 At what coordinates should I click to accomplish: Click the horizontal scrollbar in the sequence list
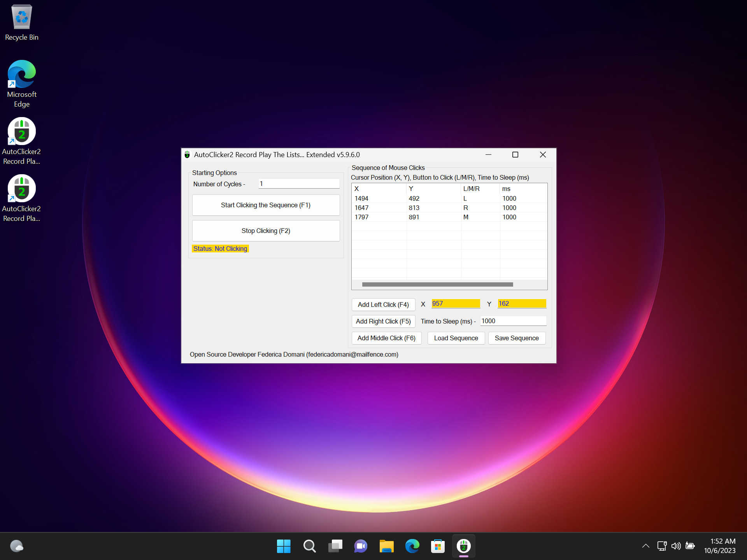tap(437, 284)
